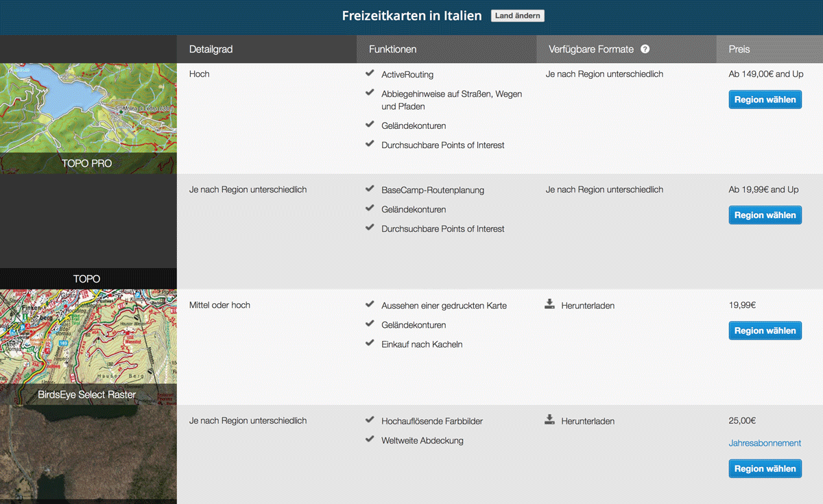Click the checkmark beside Weltweite Abdeckung
Image resolution: width=823 pixels, height=504 pixels.
click(x=370, y=439)
